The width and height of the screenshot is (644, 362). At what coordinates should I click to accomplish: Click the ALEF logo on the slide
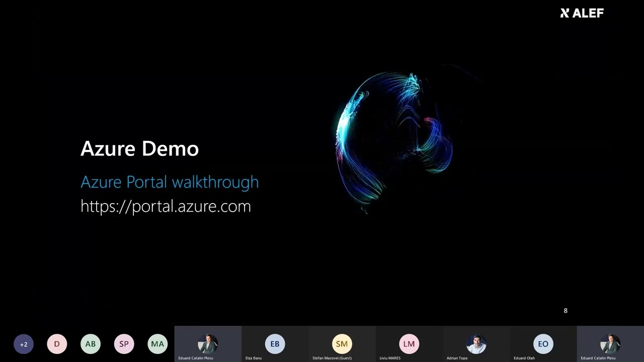click(x=582, y=13)
